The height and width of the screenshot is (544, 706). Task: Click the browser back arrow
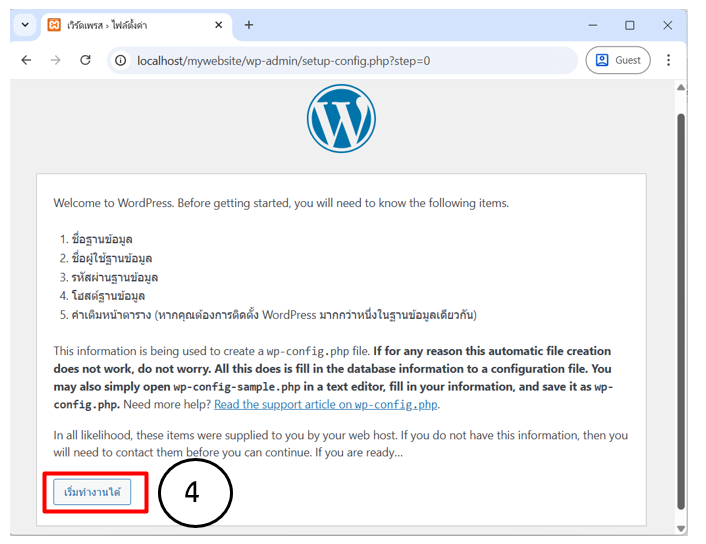(x=26, y=60)
